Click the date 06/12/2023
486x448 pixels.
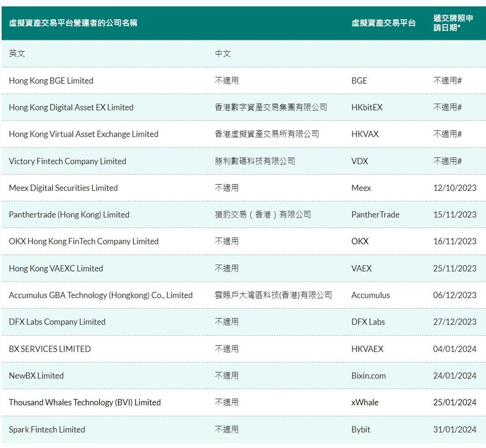(x=455, y=295)
